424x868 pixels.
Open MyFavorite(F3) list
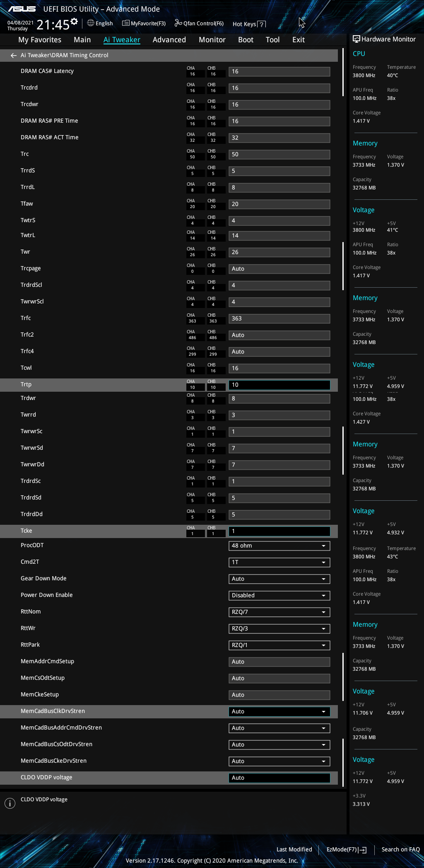tap(144, 23)
